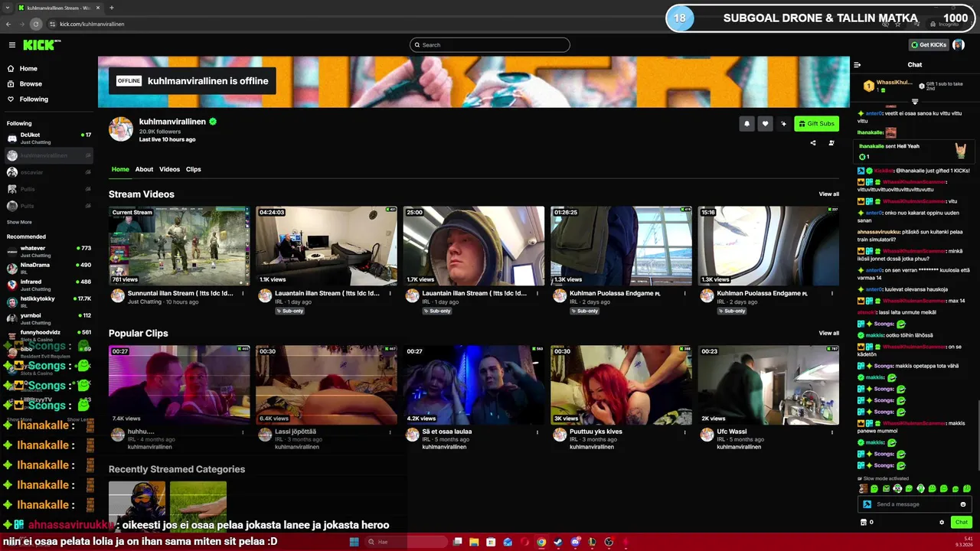The image size is (980, 551).
Task: Open DcUkot channel in Following list
Action: (49, 138)
